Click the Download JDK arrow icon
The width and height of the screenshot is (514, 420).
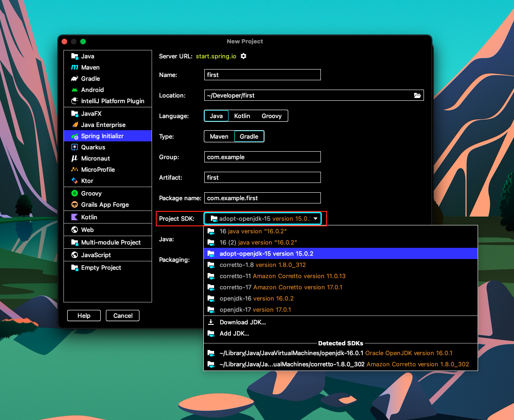tap(211, 322)
